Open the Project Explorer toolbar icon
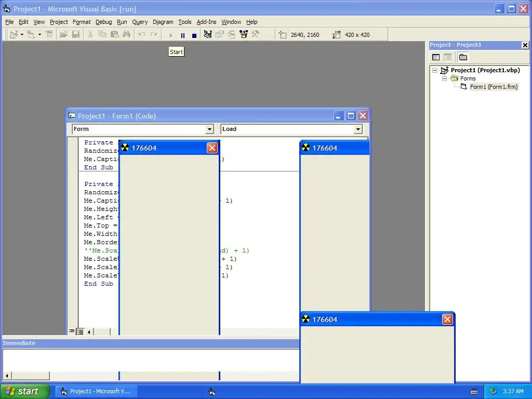 coord(208,35)
